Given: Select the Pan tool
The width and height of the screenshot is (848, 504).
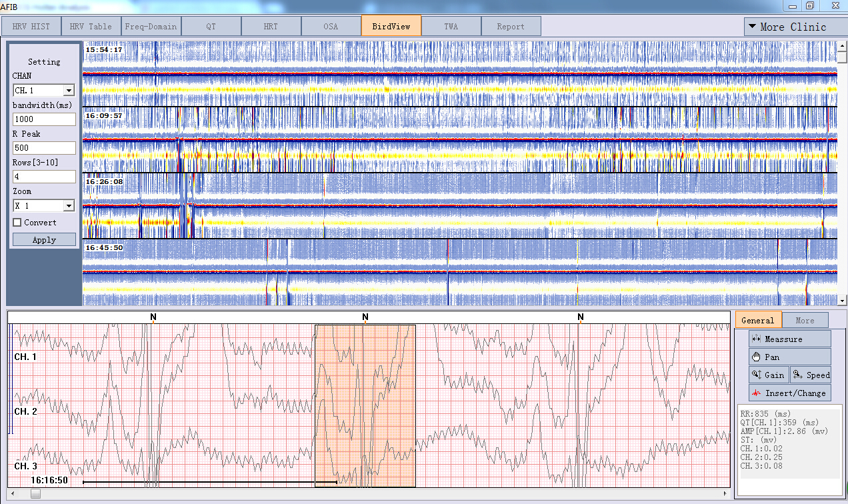Looking at the screenshot, I should (x=790, y=357).
